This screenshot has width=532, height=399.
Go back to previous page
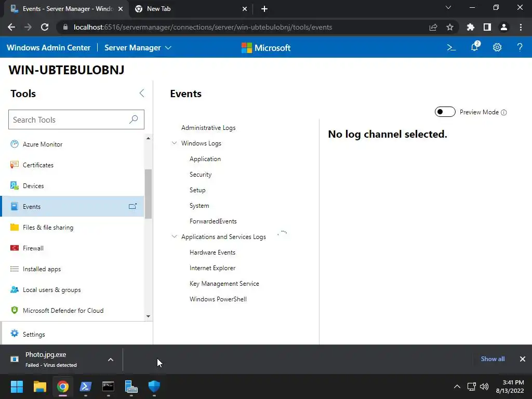(11, 27)
